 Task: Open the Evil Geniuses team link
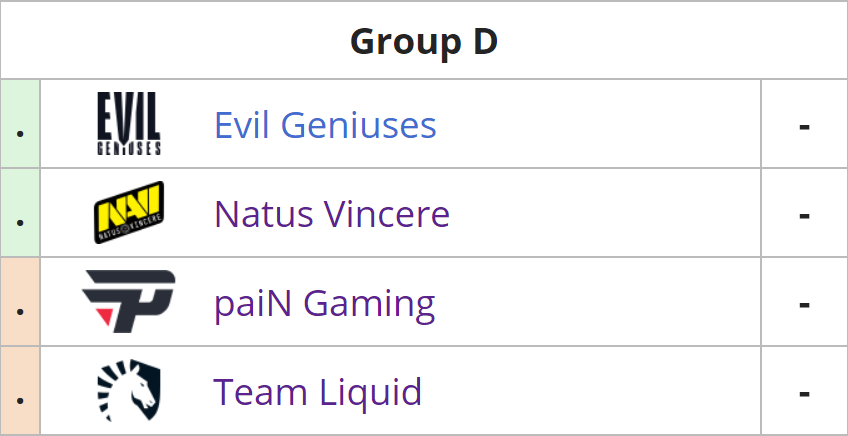pos(325,125)
